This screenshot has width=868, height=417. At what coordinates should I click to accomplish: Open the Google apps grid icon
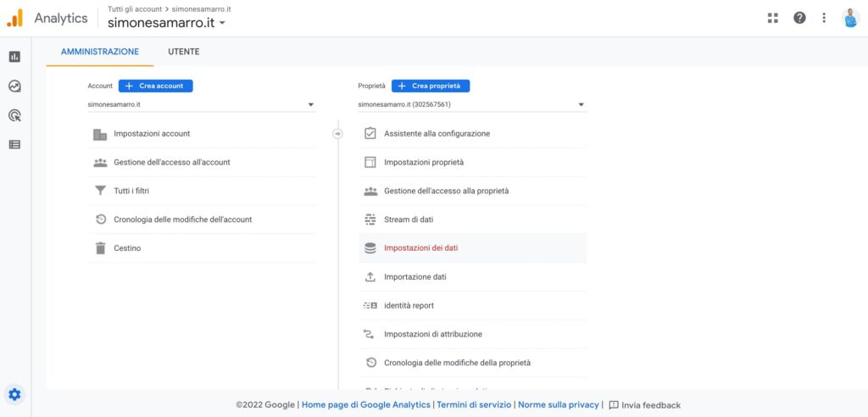pos(773,18)
